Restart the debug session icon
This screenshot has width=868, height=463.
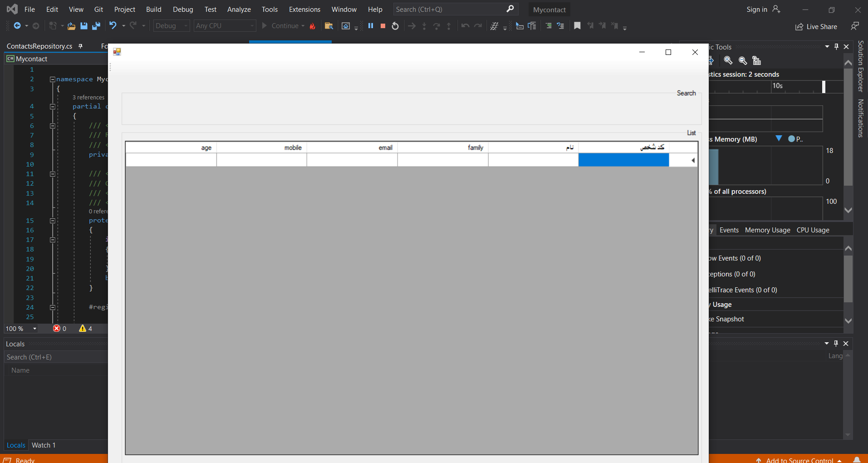[x=395, y=26]
